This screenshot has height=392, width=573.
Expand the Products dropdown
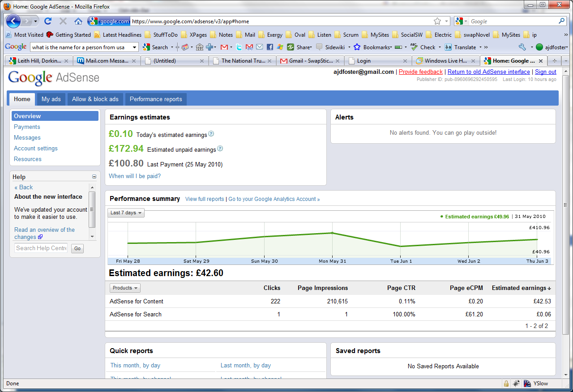pos(125,288)
